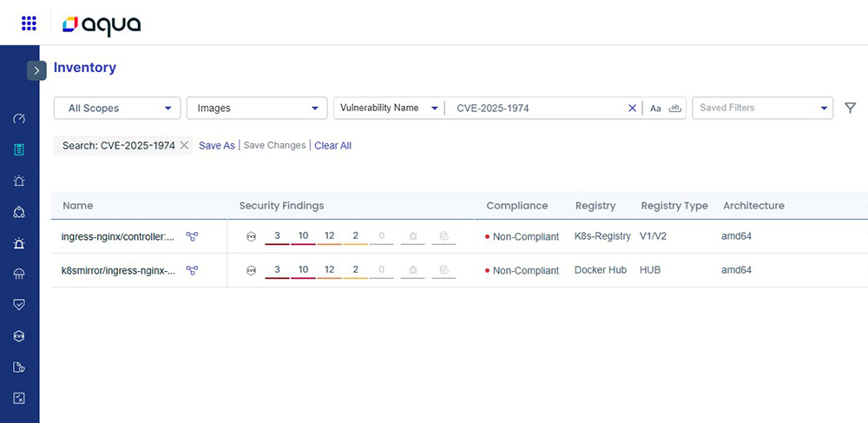Image resolution: width=868 pixels, height=423 pixels.
Task: Remove the Search: CVE-2025-1974 filter chip
Action: 184,146
